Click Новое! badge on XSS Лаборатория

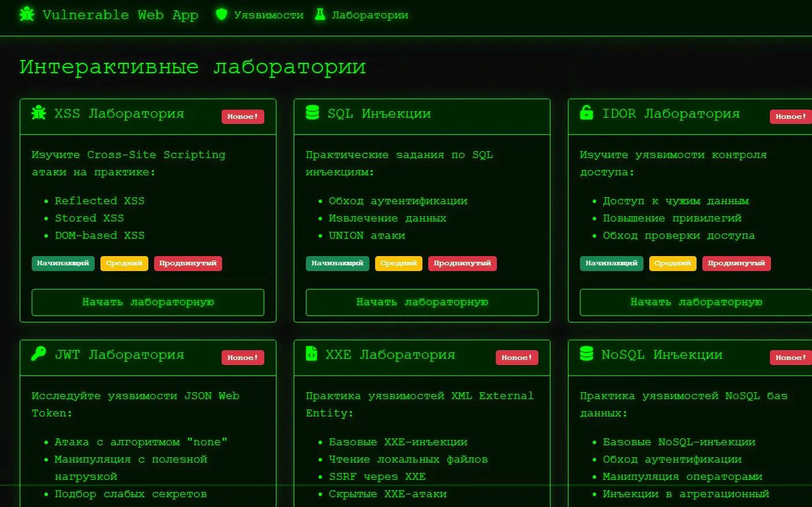click(243, 117)
